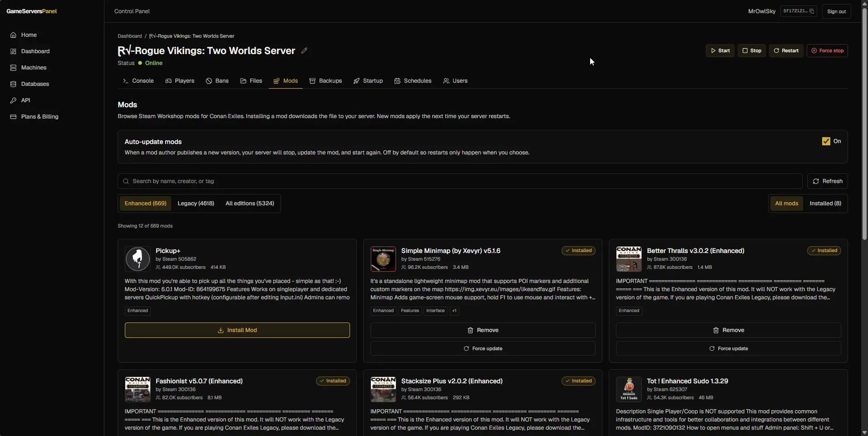
Task: Expand the +1 tags on Simple Minimap
Action: click(x=454, y=311)
